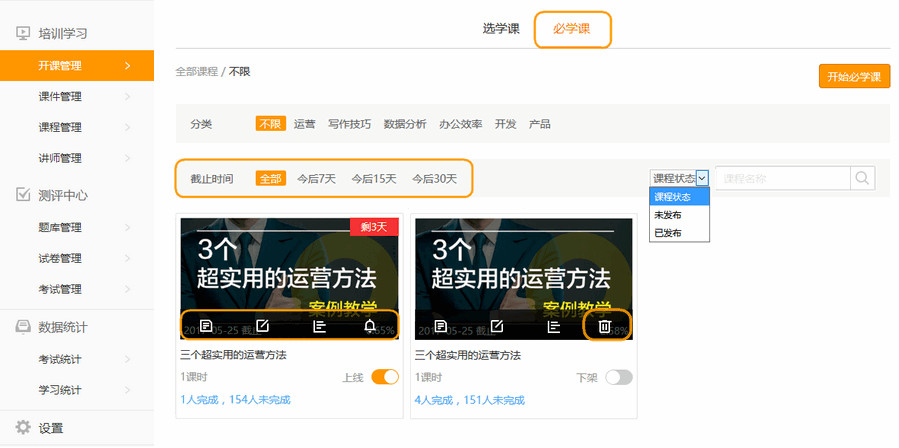Screen dimensions: 899x448
Task: Switch to the 选学课 tab
Action: (501, 29)
